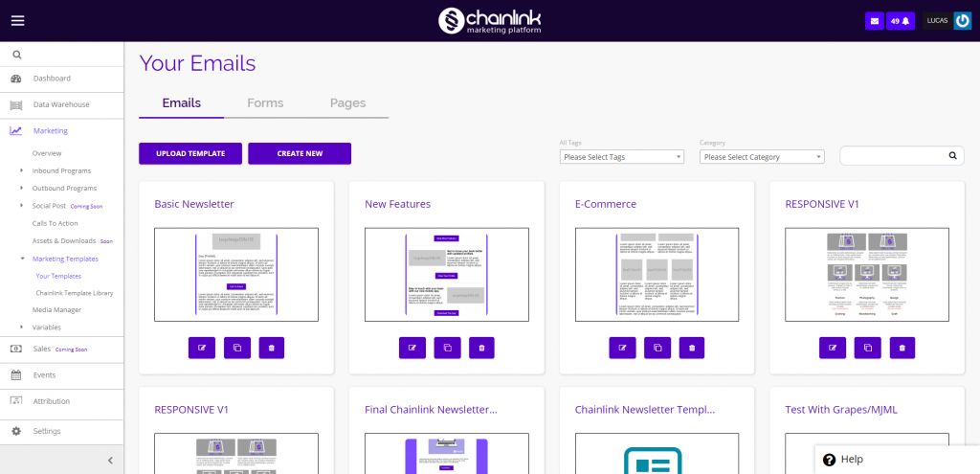Click the Sales money icon
Screen dimensions: 980x474
pyautogui.click(x=16, y=349)
